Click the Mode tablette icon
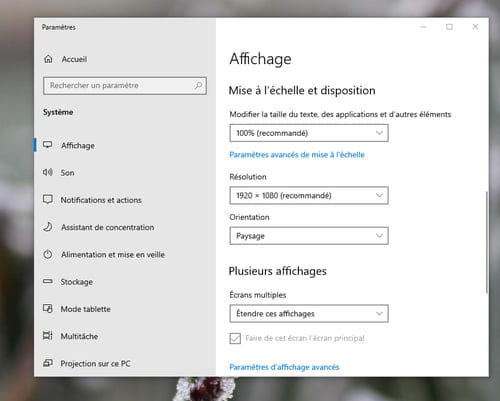This screenshot has width=500, height=401. point(48,309)
